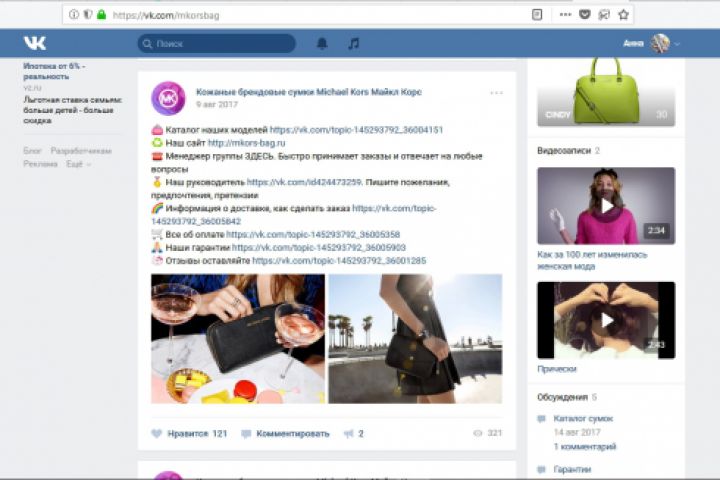Screen dimensions: 720x480
Task: Open the reviews topic link ending 36001285
Action: 339,261
